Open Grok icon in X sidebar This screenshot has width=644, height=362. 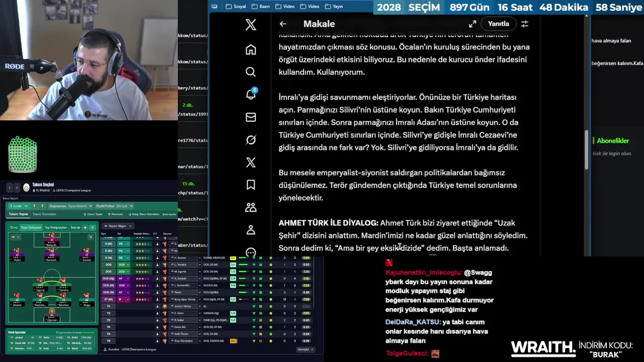251,140
